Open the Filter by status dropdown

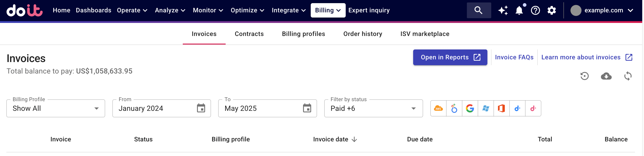(x=413, y=108)
